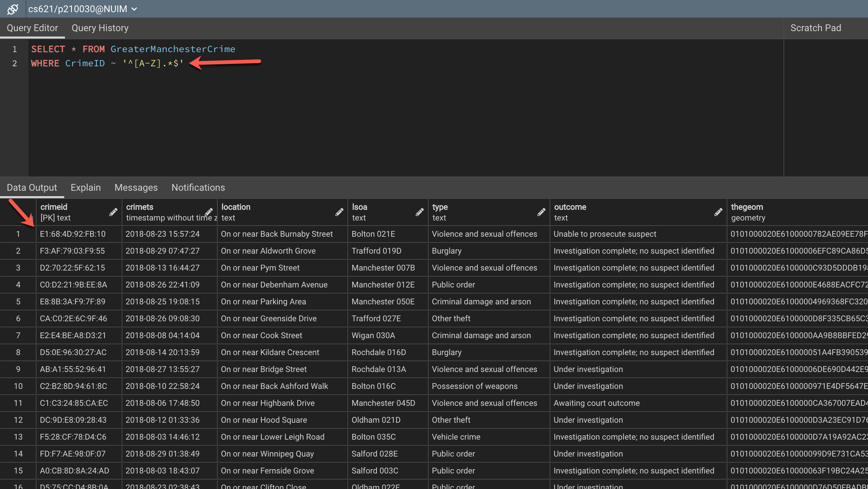Open the Scratch Pad panel

click(x=815, y=28)
